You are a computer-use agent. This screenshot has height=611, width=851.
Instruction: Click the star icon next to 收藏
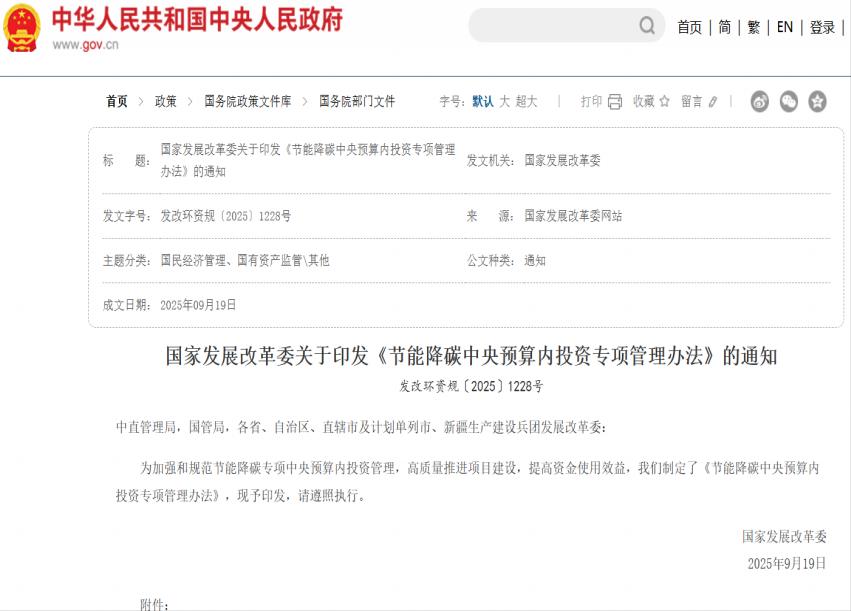(664, 101)
